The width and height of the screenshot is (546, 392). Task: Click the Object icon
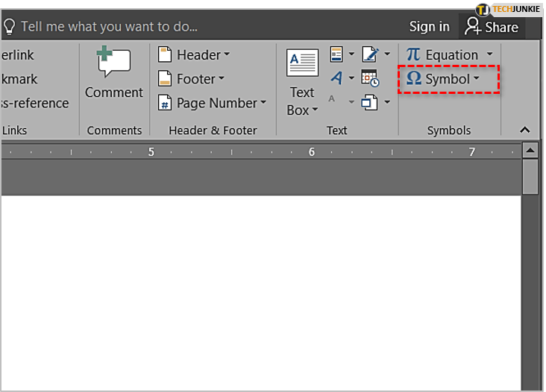point(370,101)
